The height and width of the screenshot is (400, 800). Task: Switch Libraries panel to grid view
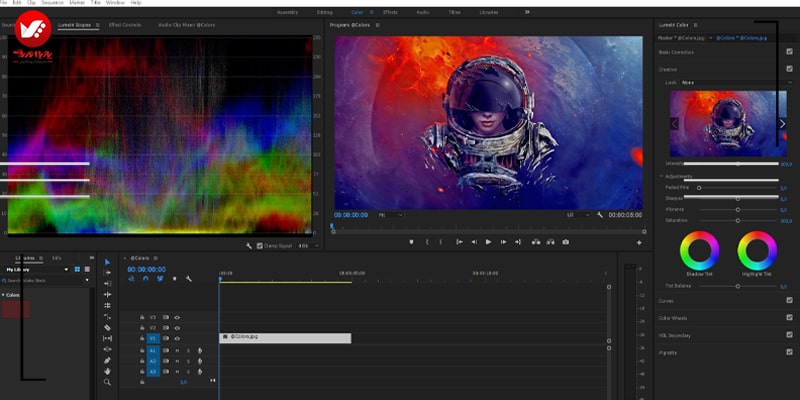78,269
